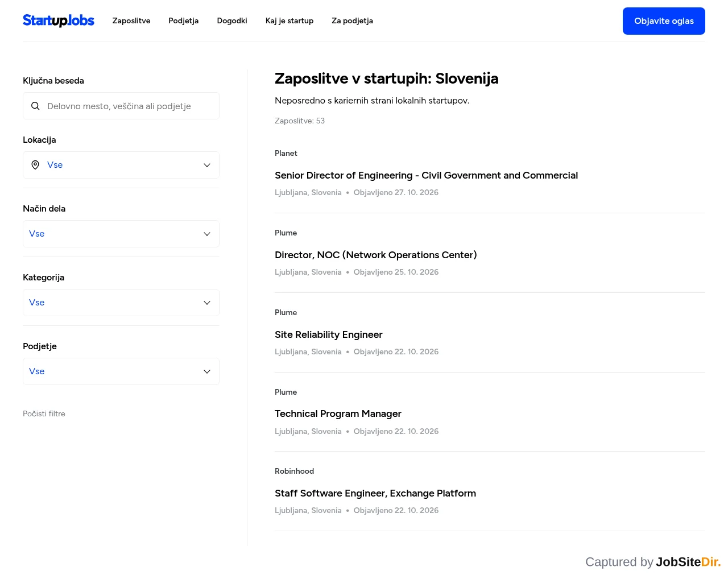Click the date Objavljeno 25. 10. 2026
Image resolution: width=728 pixels, height=579 pixels.
(396, 272)
